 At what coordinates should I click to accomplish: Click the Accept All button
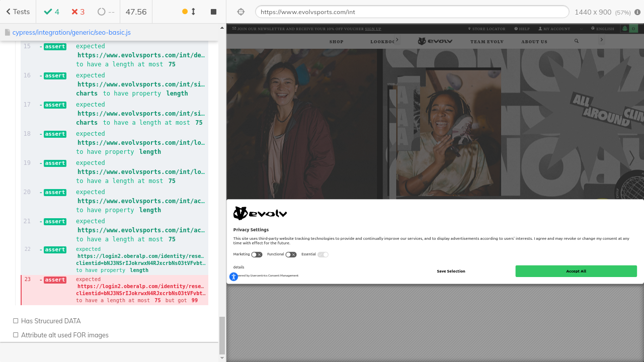coord(576,271)
